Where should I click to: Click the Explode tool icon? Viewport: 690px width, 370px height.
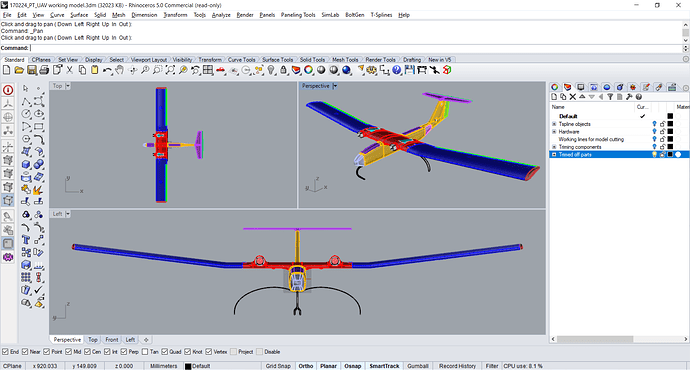[37, 190]
